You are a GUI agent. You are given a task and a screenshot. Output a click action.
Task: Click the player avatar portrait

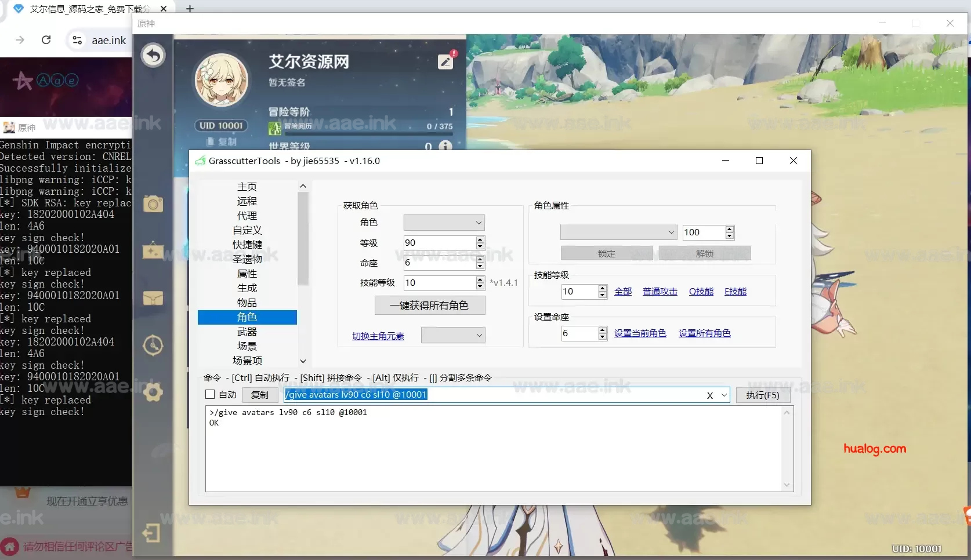point(222,80)
